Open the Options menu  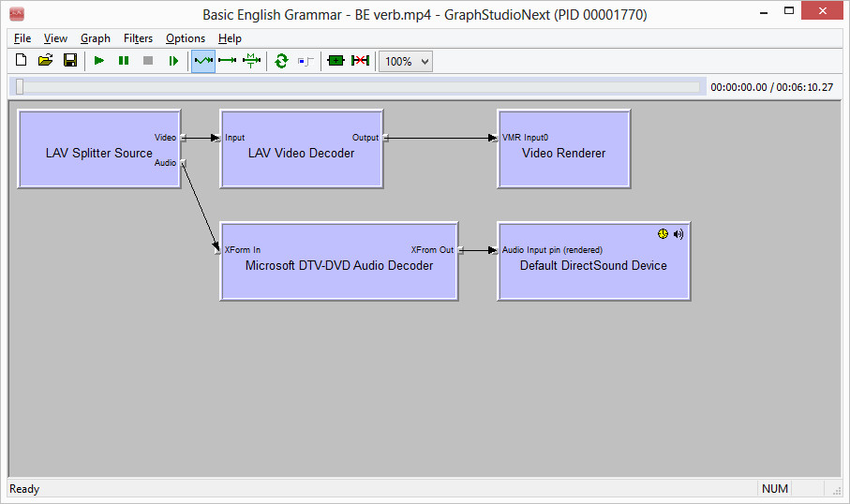[x=186, y=38]
